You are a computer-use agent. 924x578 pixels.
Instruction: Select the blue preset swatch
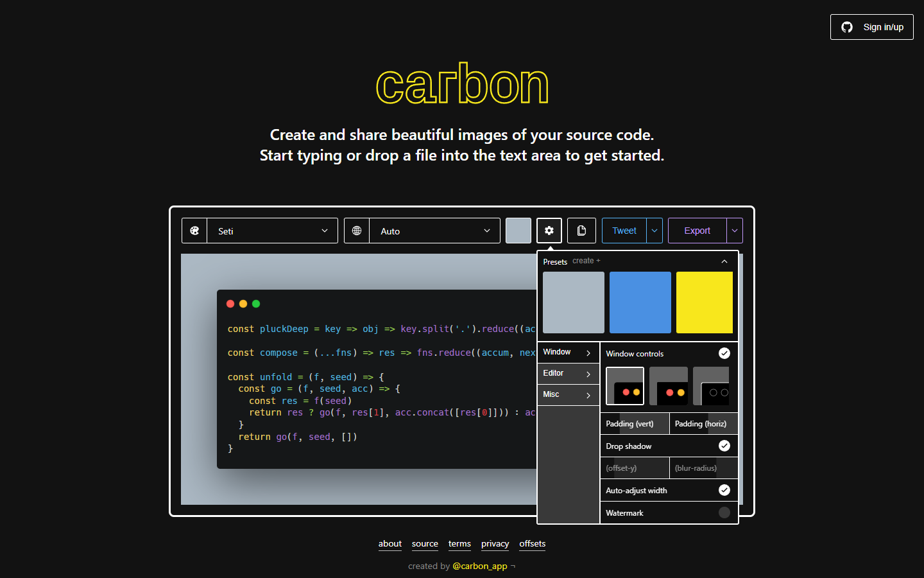point(640,302)
